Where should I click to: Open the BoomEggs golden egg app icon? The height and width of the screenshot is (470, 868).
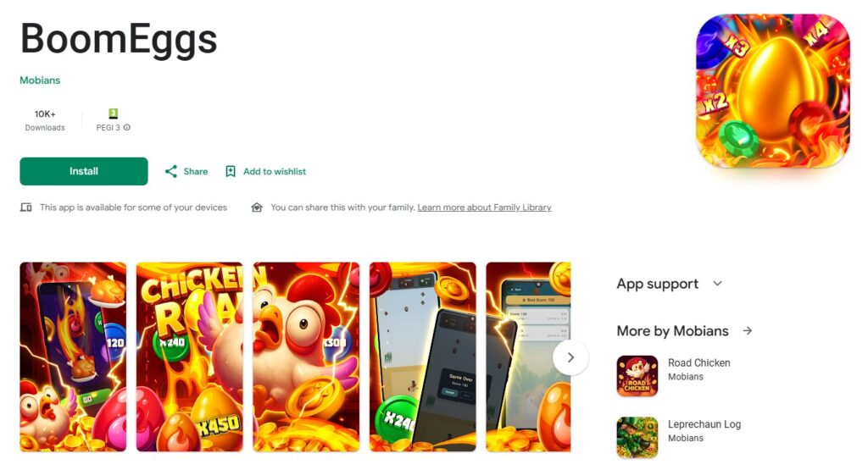click(773, 91)
